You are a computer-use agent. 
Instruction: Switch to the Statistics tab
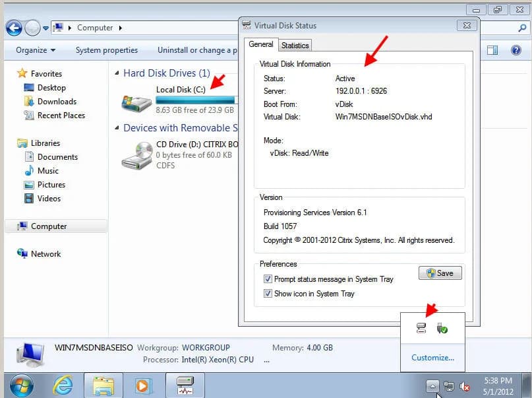(x=295, y=46)
